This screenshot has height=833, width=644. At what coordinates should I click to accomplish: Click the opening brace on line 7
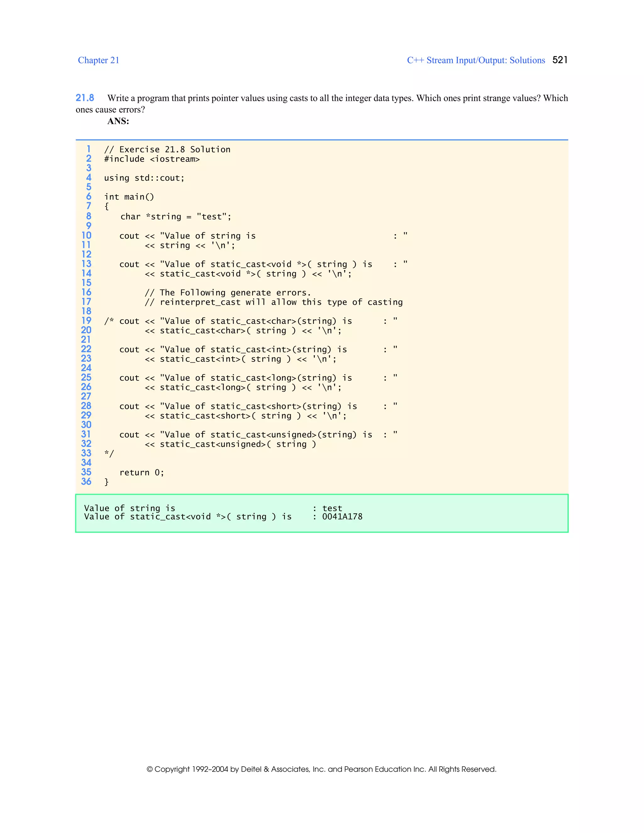(107, 206)
